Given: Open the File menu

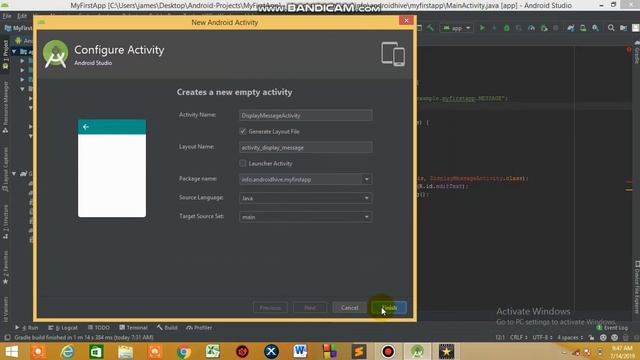Looking at the screenshot, I should 7,16.
